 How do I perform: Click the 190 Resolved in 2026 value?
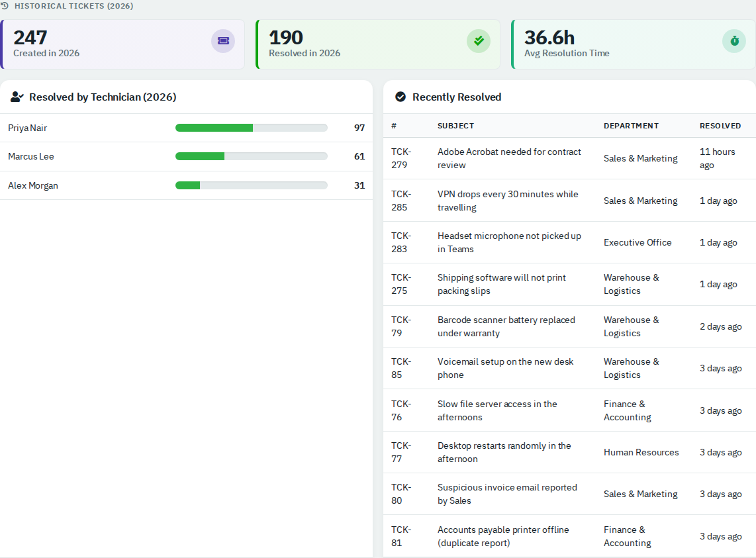click(x=286, y=38)
